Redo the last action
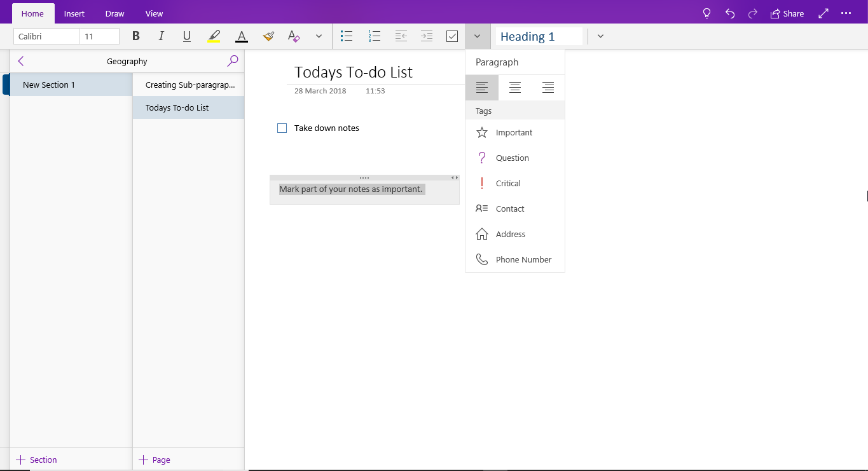Viewport: 868px width, 471px height. pyautogui.click(x=753, y=13)
